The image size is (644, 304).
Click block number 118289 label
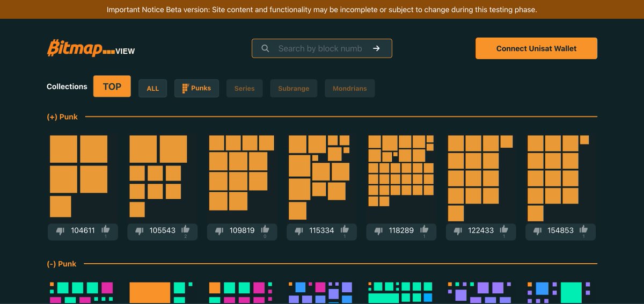pos(401,230)
